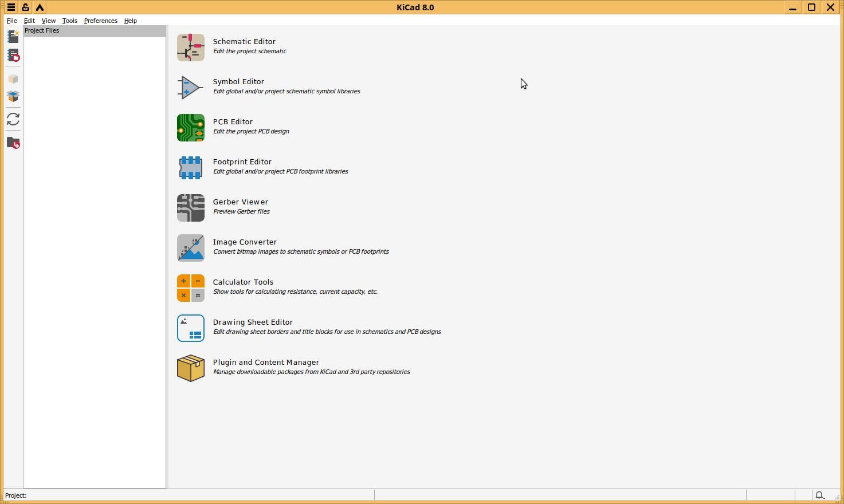
Task: Click "Preview Gerber files" description
Action: click(241, 211)
